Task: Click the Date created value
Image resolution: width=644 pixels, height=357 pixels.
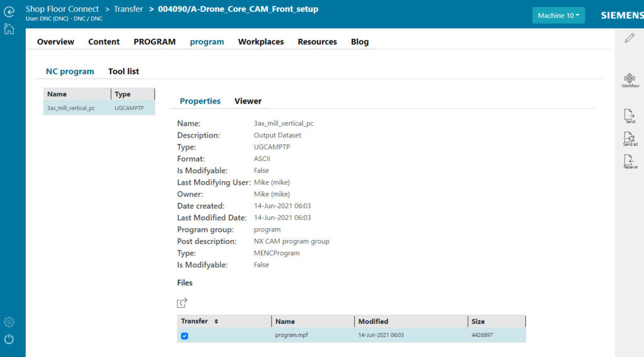Action: point(282,206)
